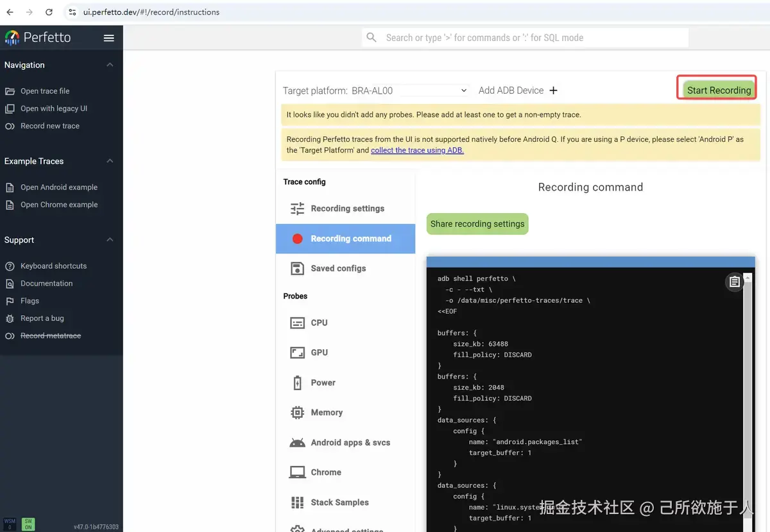
Task: Click Record new trace
Action: tap(50, 126)
